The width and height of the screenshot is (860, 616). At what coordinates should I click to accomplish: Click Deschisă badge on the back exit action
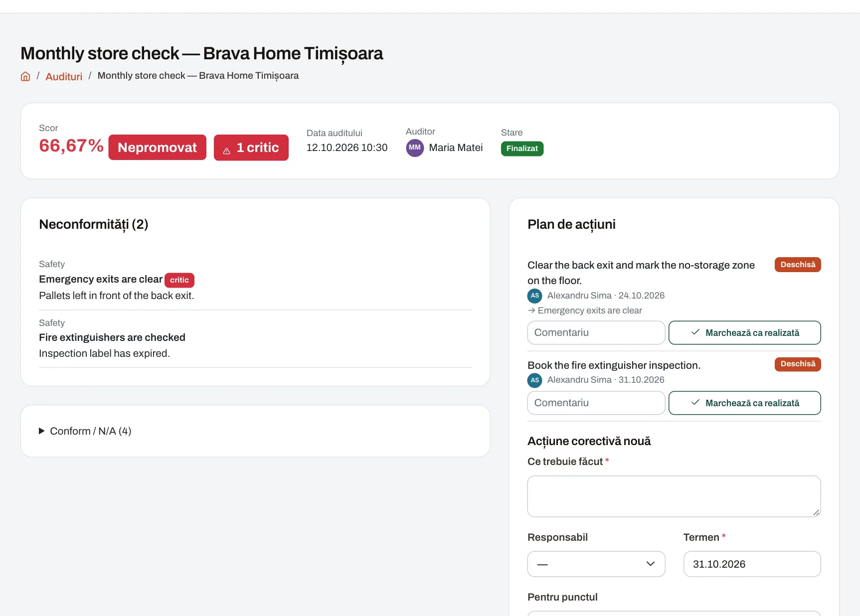pyautogui.click(x=798, y=265)
